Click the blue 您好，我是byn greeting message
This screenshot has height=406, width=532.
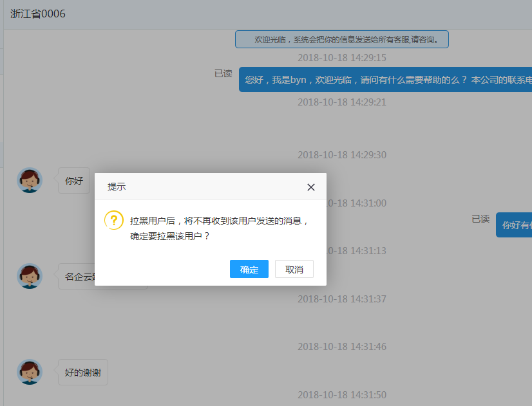point(385,80)
